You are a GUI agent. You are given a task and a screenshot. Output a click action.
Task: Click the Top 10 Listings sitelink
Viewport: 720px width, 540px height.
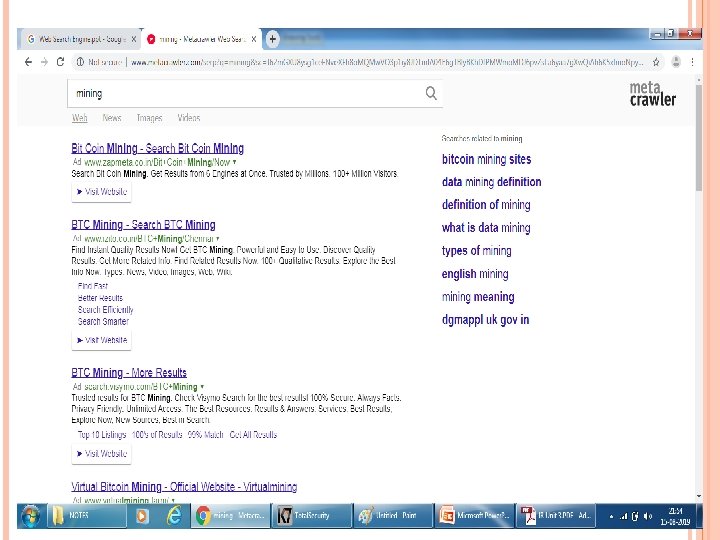tap(102, 434)
